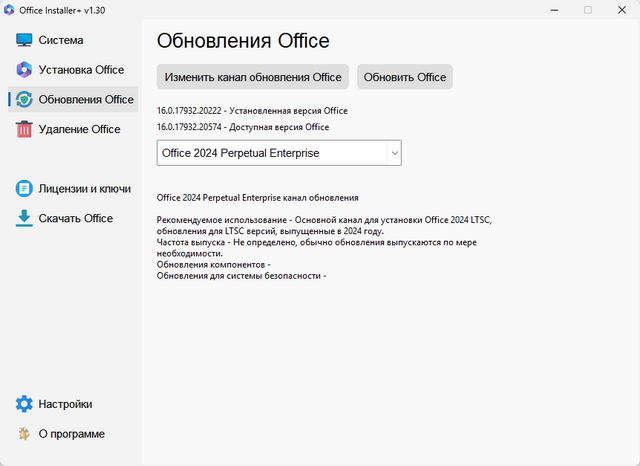The height and width of the screenshot is (466, 640).
Task: Click the red trash bin icon
Action: 24,129
